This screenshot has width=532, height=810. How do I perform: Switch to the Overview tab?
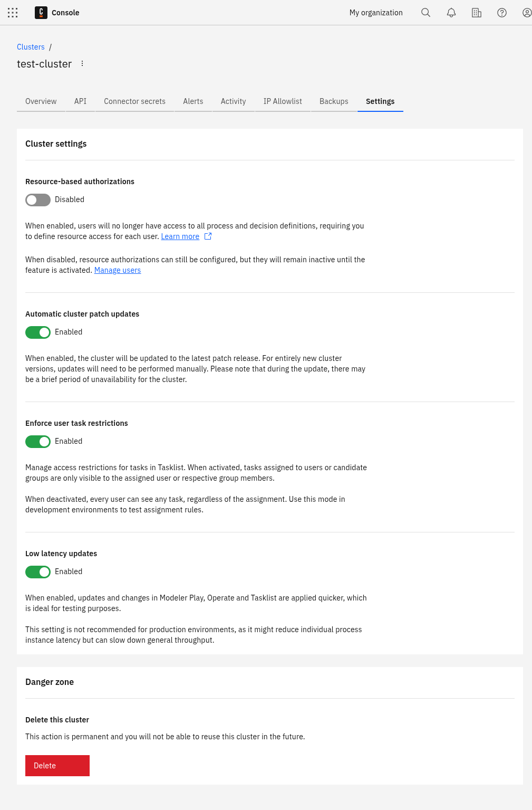tap(41, 101)
